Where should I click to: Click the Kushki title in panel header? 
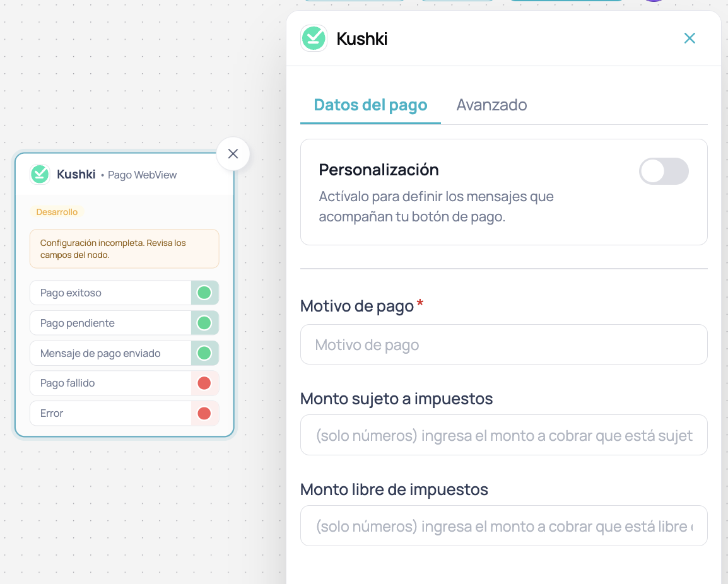point(361,38)
